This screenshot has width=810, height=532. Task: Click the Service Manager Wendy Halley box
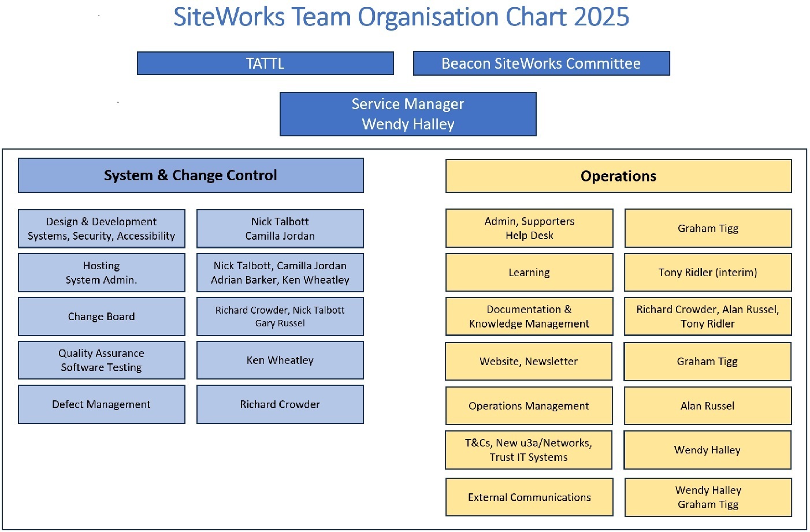click(408, 114)
